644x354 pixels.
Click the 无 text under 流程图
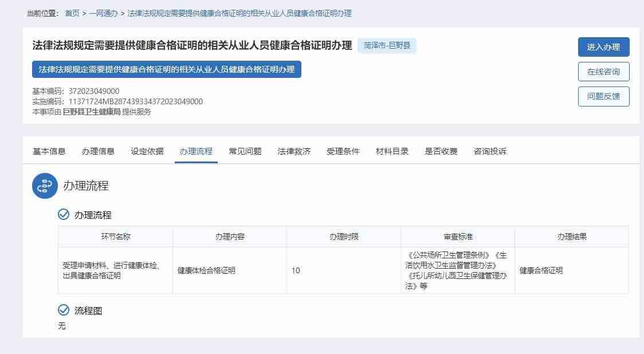62,326
